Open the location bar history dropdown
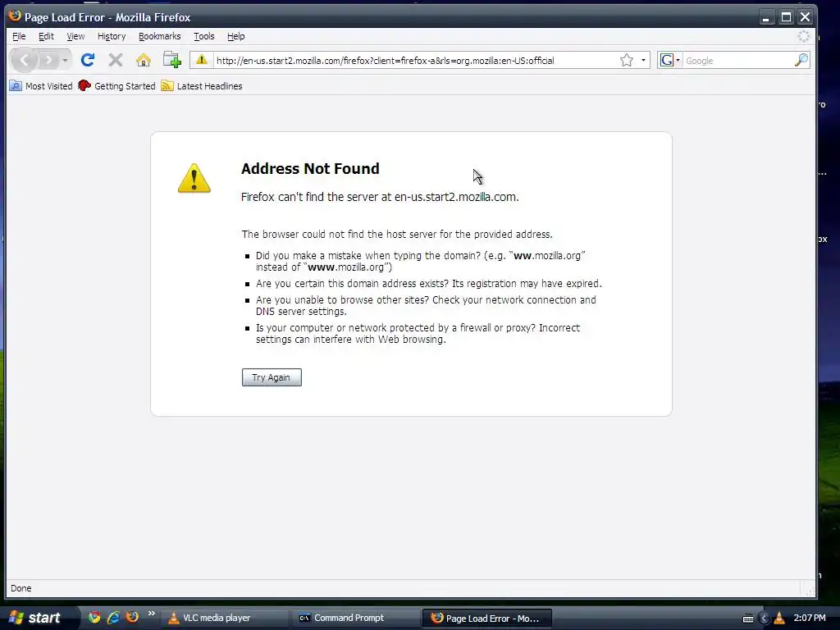The width and height of the screenshot is (840, 630). click(x=643, y=60)
